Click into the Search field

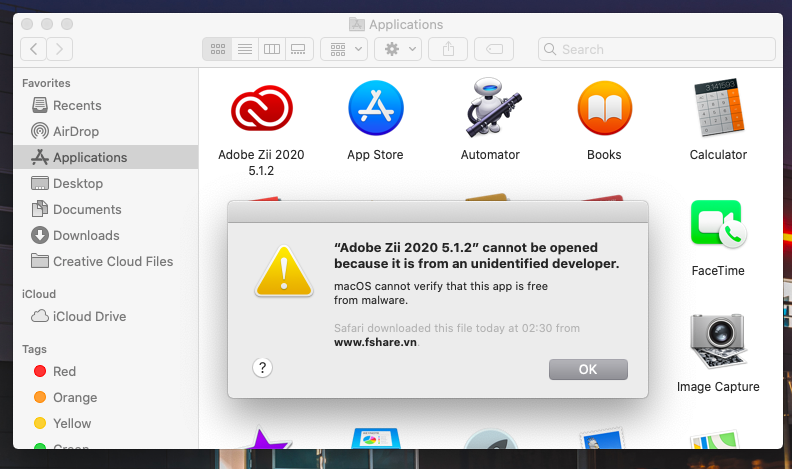pos(657,49)
